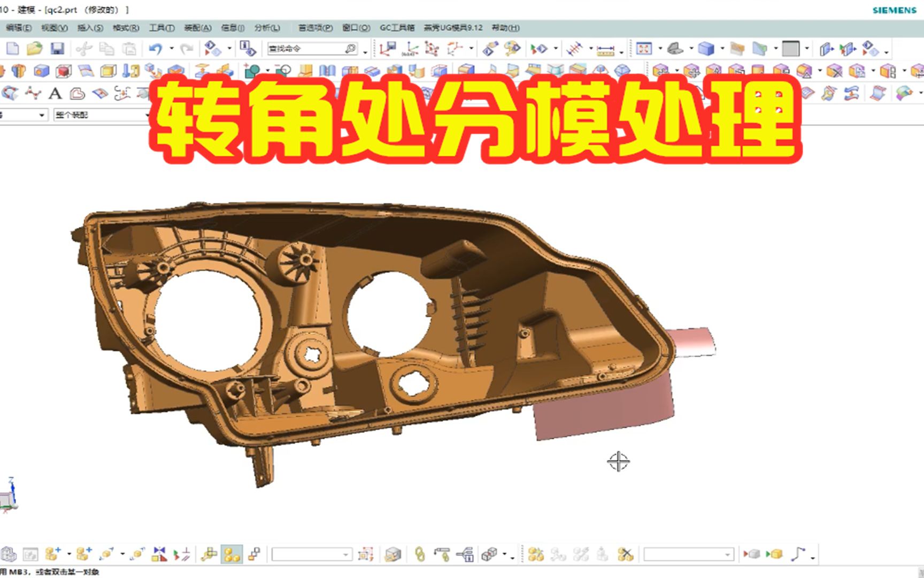Click the Move Face synchronous modeling icon
This screenshot has width=924, height=578.
coord(660,71)
